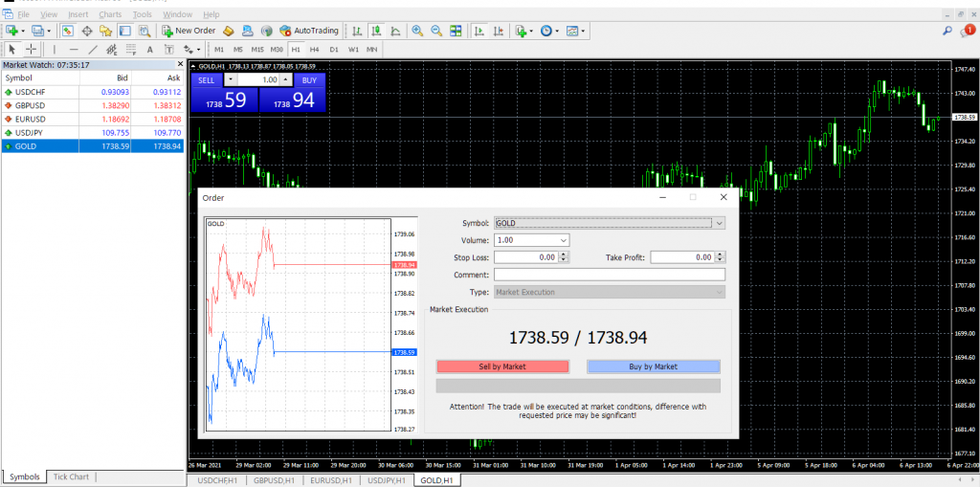Zoom out on the chart
The image size is (980, 487).
pyautogui.click(x=436, y=30)
